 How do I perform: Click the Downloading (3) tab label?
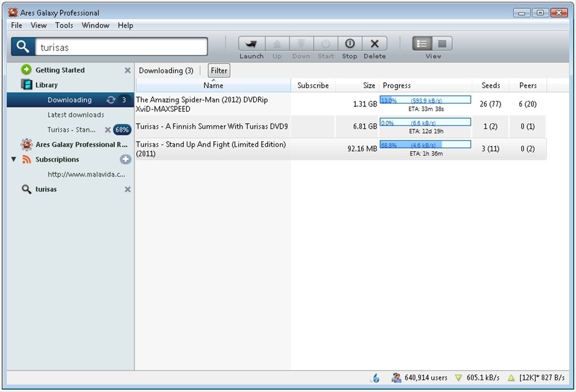(166, 70)
